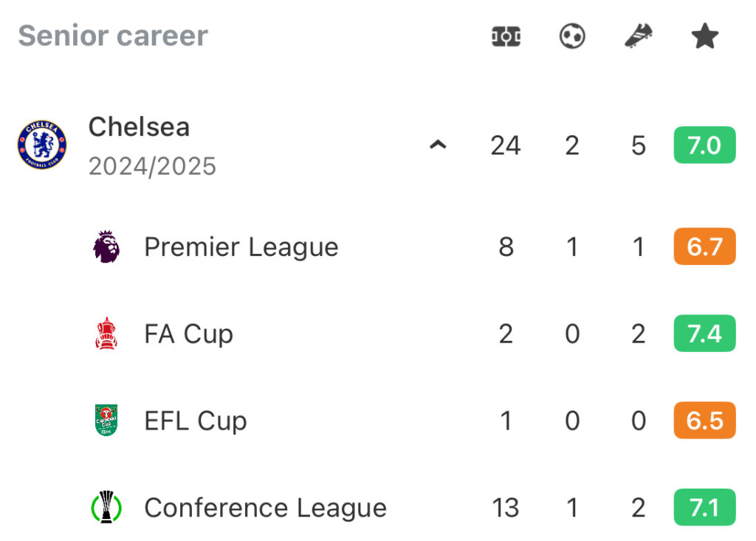756x541 pixels.
Task: Click the Conference League trophy logo
Action: (106, 507)
